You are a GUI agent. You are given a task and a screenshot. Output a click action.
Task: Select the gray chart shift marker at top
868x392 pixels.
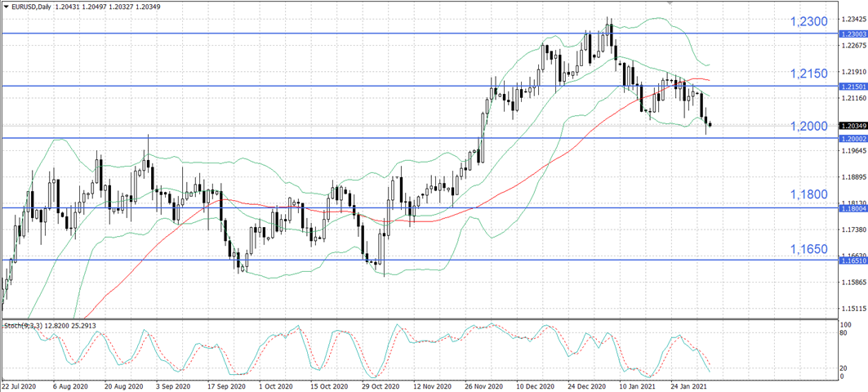tap(670, 2)
